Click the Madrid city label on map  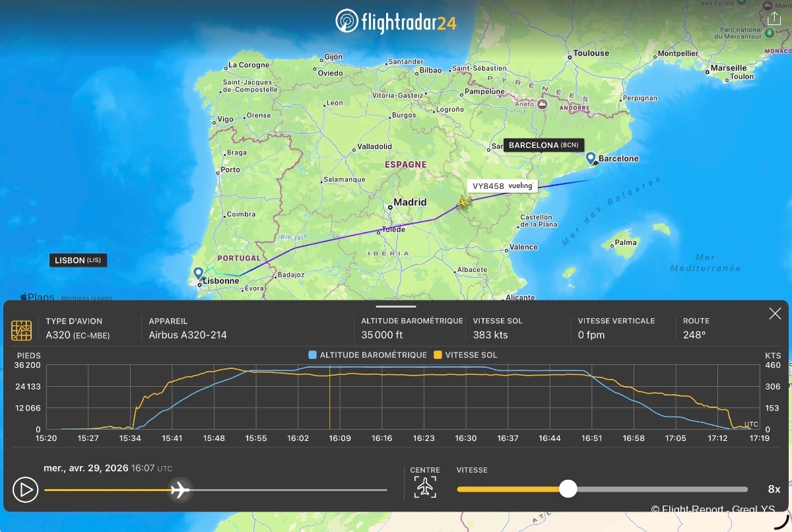coord(410,203)
